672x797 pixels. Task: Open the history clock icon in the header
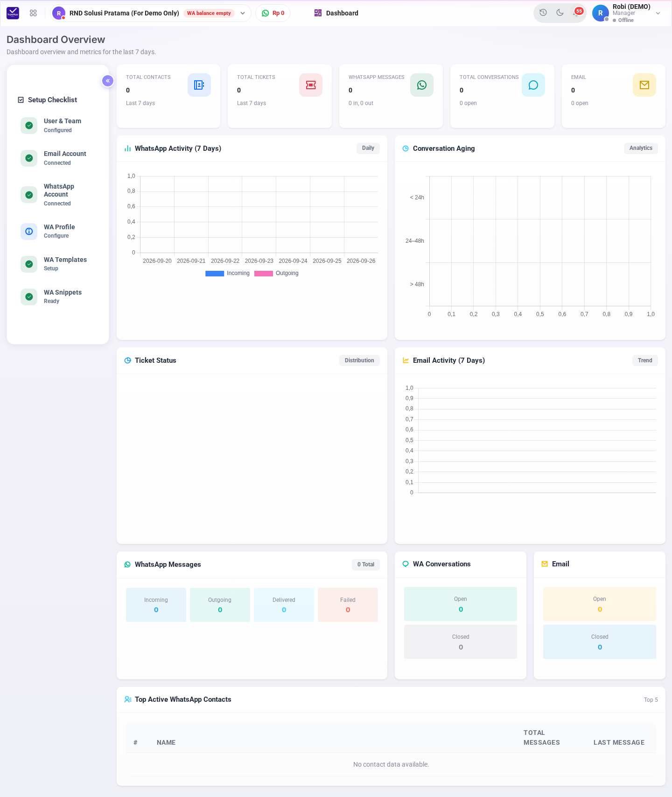coord(543,13)
